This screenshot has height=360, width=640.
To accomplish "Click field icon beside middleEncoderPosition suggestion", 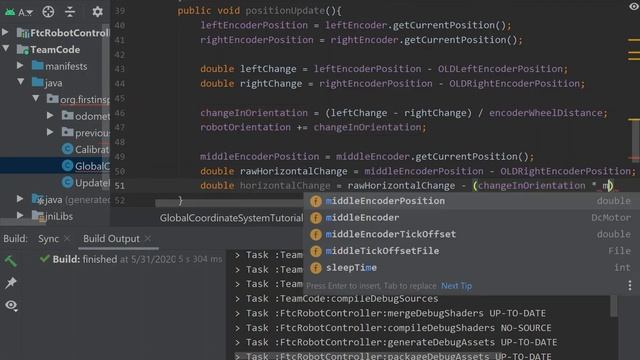I will pos(316,201).
